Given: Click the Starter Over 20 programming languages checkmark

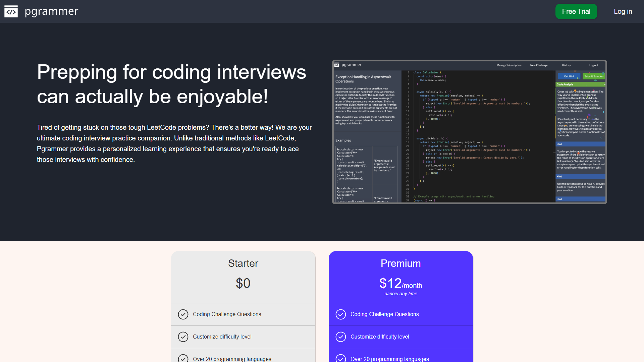Looking at the screenshot, I should [183, 358].
